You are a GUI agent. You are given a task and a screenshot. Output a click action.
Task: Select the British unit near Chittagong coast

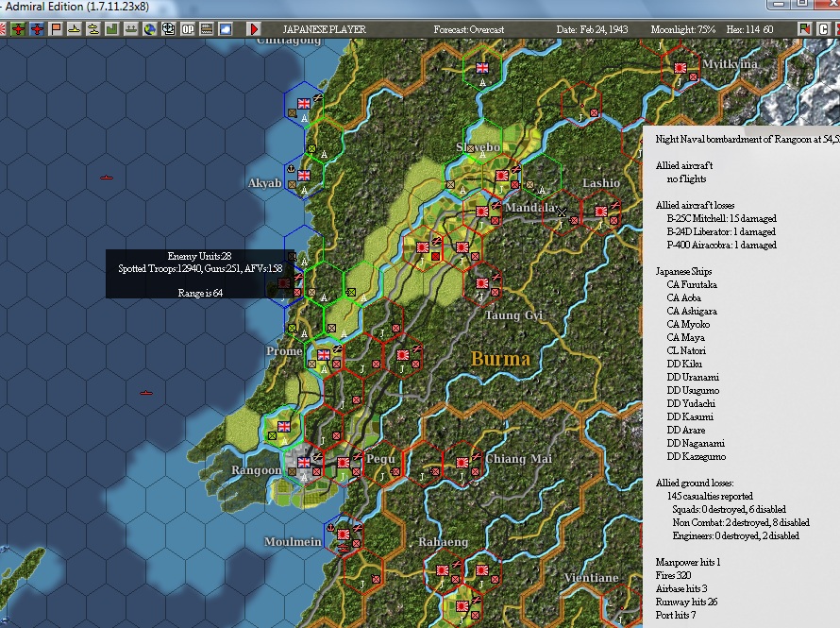coord(304,104)
